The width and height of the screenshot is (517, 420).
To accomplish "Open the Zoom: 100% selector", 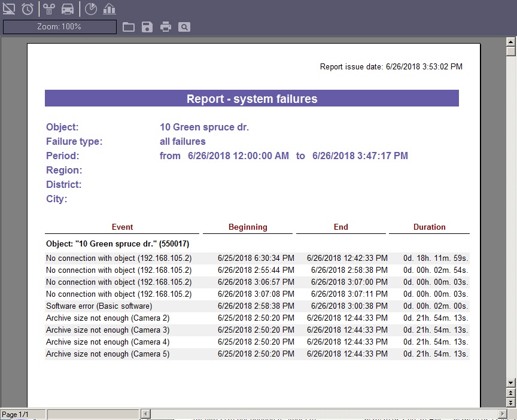I will coord(60,27).
